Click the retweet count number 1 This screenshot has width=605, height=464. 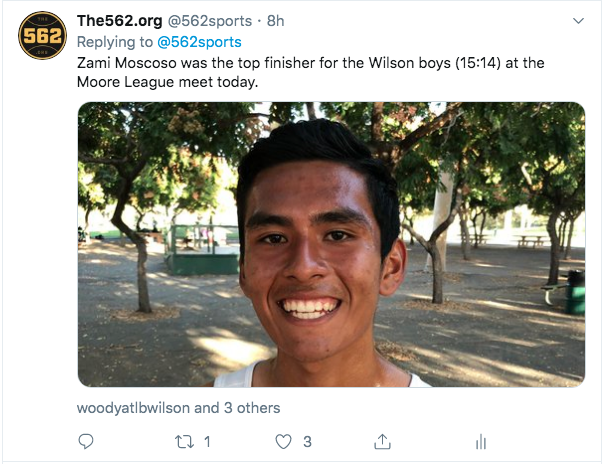coord(207,441)
